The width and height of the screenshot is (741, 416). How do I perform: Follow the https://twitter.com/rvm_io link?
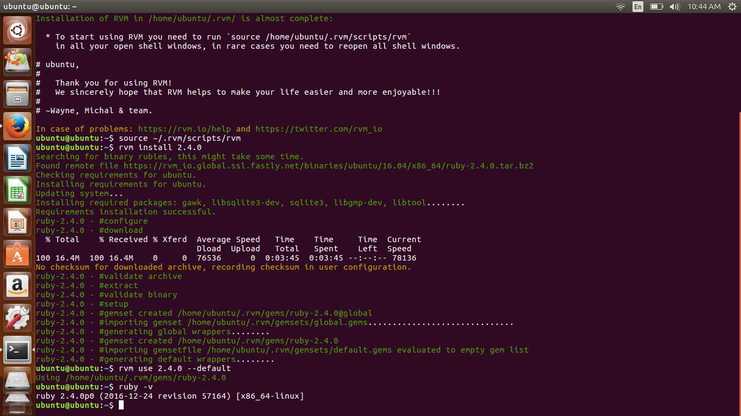click(x=319, y=129)
